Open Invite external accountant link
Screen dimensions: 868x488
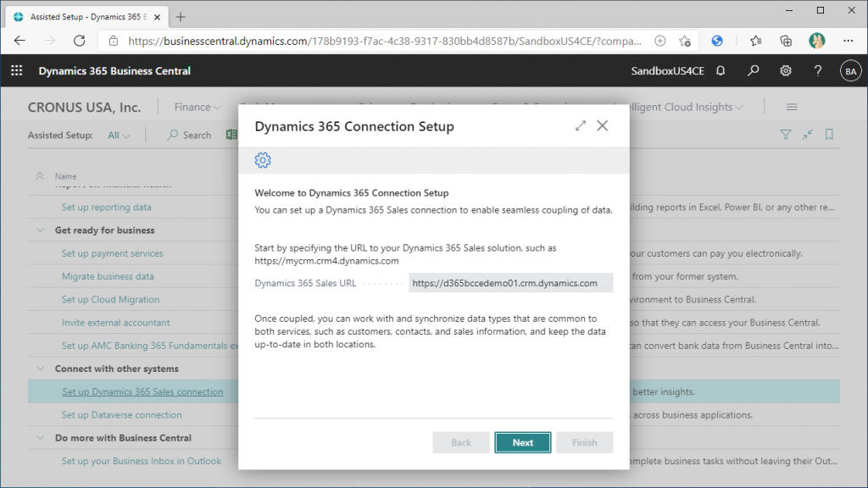tap(115, 323)
